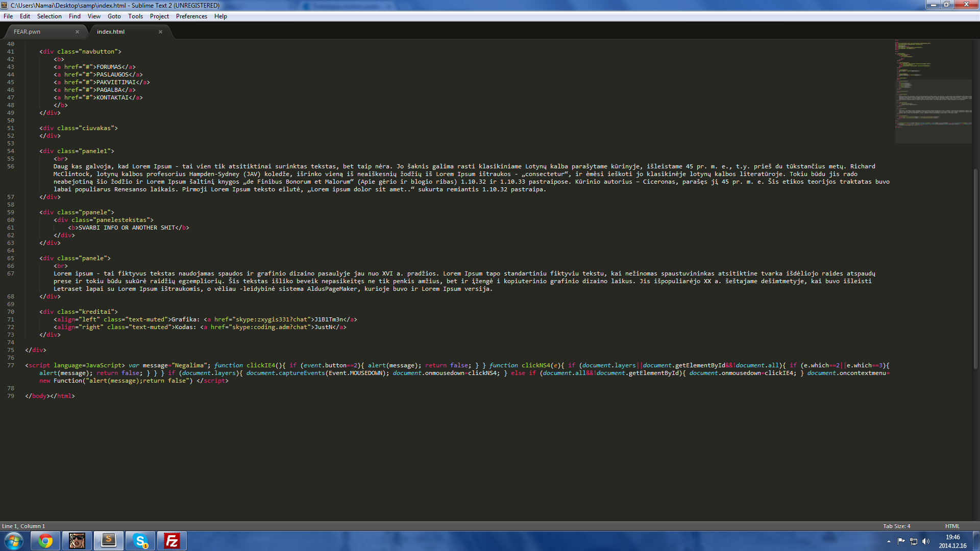Change Tab Size: 4 setting

(896, 526)
